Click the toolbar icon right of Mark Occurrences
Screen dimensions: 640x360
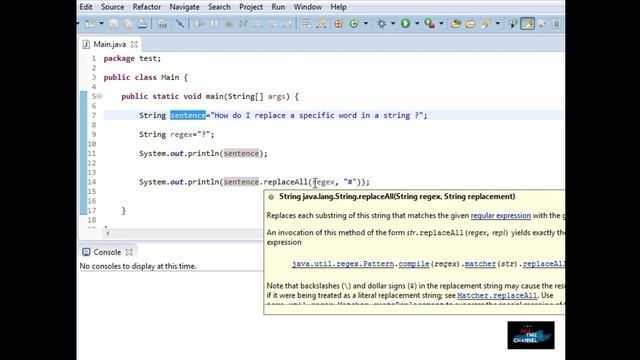click(542, 24)
